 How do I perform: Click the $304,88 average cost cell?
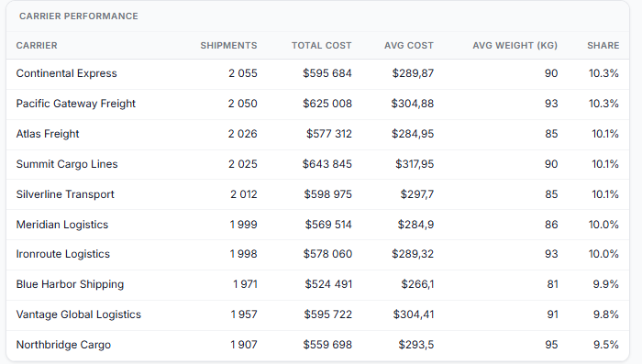point(413,104)
